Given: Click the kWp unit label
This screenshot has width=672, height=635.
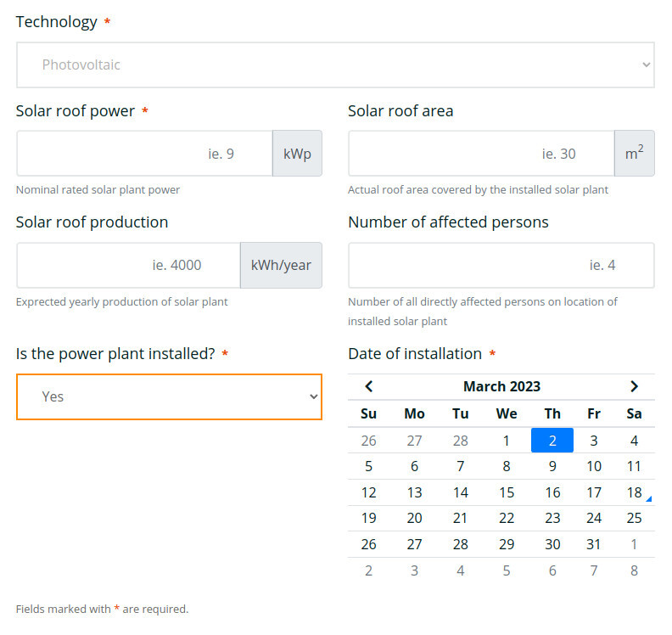Looking at the screenshot, I should (x=297, y=154).
